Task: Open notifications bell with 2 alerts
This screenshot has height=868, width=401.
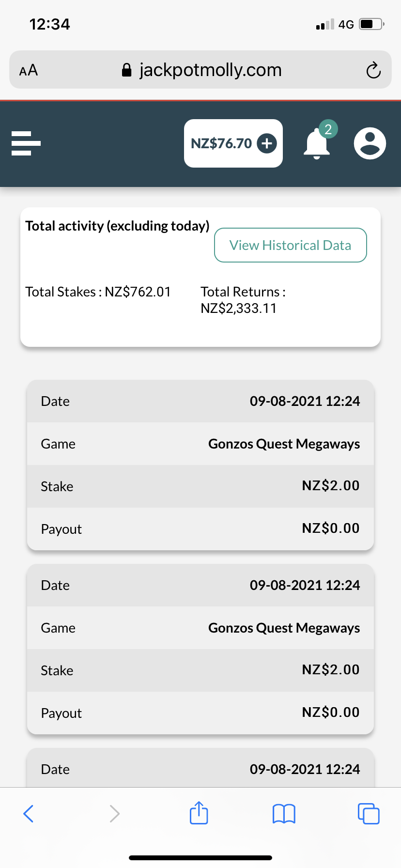Action: (317, 144)
